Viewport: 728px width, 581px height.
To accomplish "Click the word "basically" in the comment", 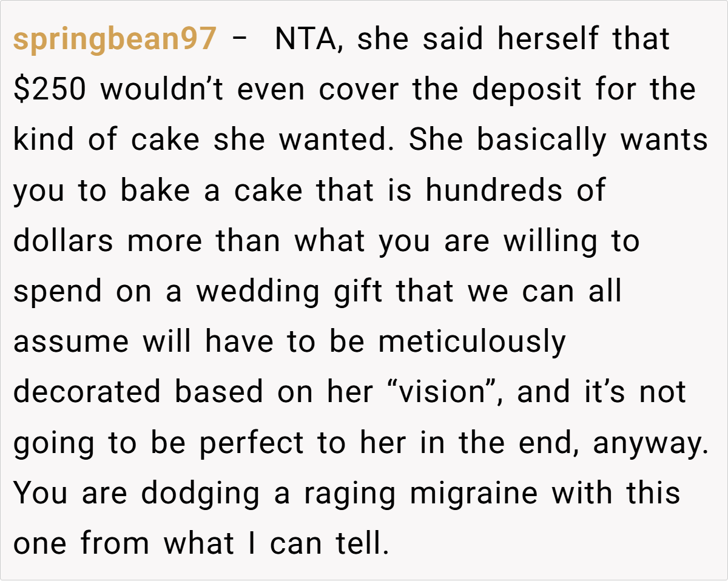I will pos(541,141).
